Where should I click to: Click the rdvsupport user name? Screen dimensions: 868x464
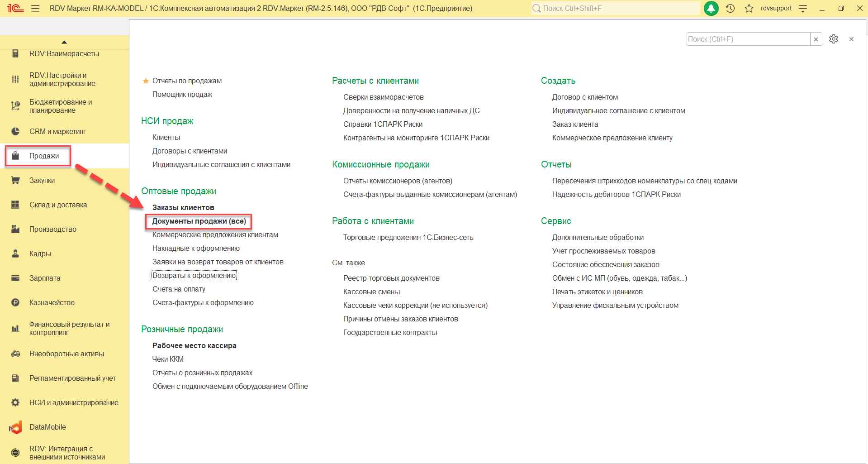coord(776,8)
